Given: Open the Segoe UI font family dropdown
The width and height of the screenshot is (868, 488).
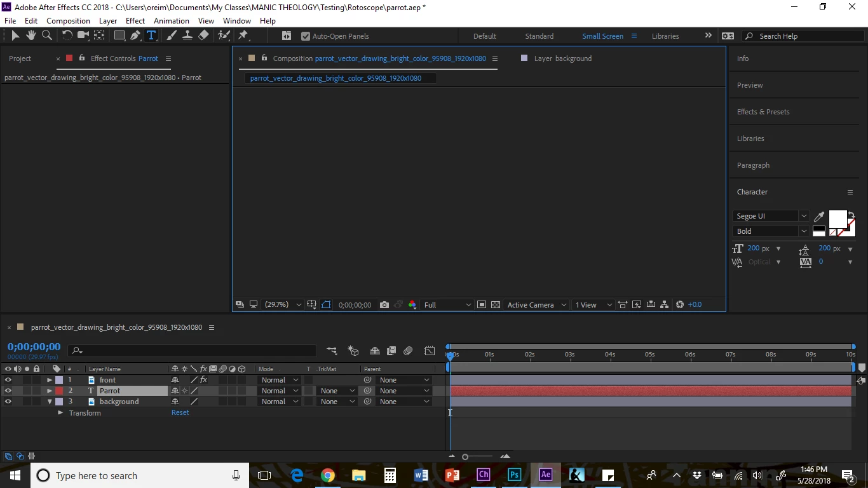Looking at the screenshot, I should coord(771,216).
